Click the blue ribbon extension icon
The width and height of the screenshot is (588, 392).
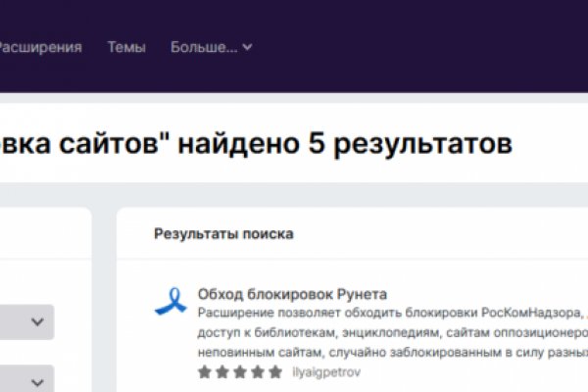(x=171, y=301)
